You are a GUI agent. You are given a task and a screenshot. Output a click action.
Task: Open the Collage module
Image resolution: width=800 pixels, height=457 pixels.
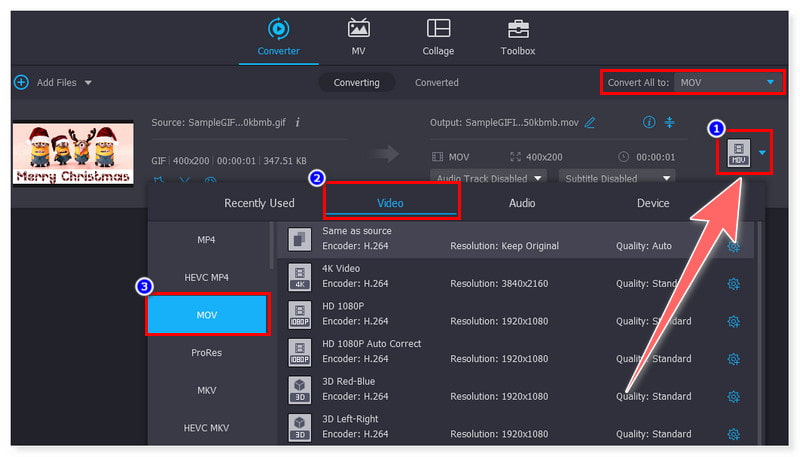pyautogui.click(x=437, y=38)
